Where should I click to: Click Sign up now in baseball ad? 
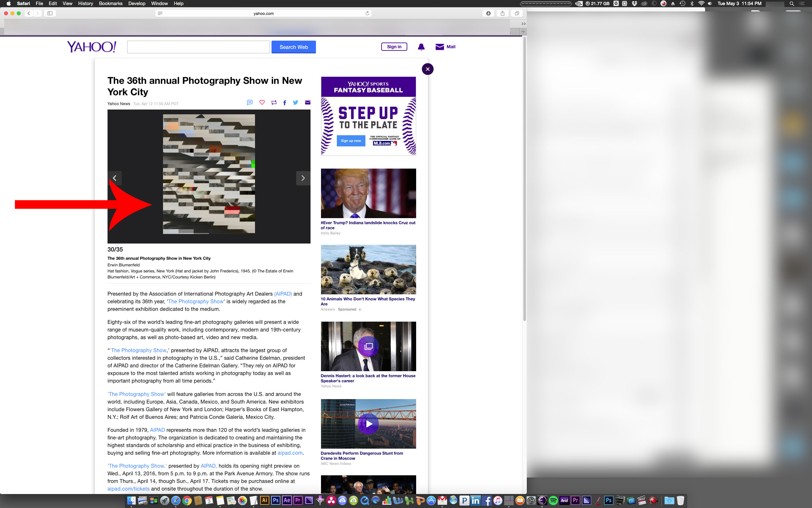tap(350, 141)
